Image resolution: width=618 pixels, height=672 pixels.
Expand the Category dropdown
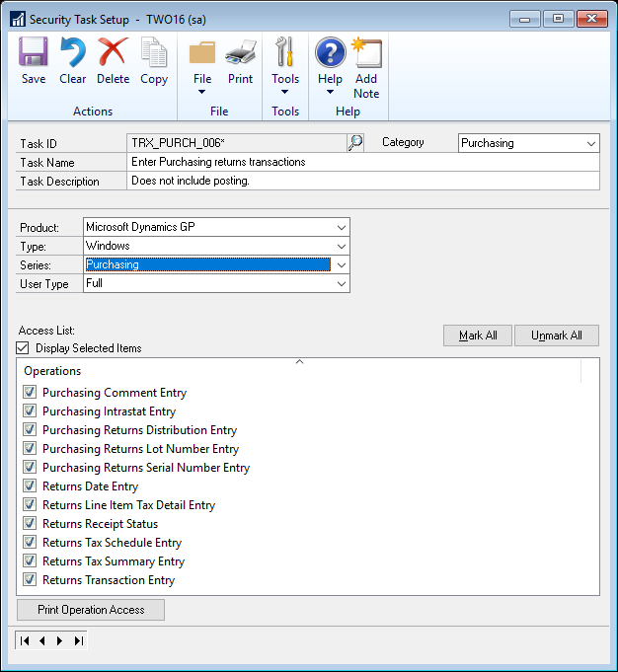coord(590,143)
